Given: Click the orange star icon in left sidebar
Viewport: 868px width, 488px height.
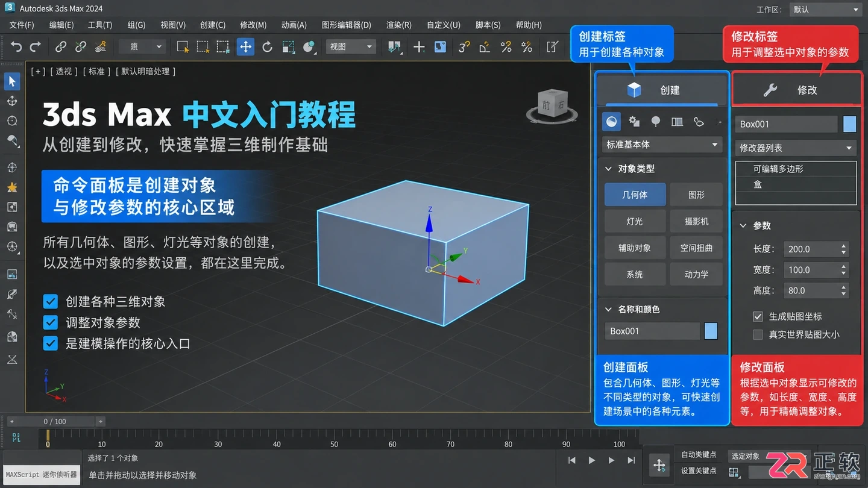Looking at the screenshot, I should click(x=12, y=187).
